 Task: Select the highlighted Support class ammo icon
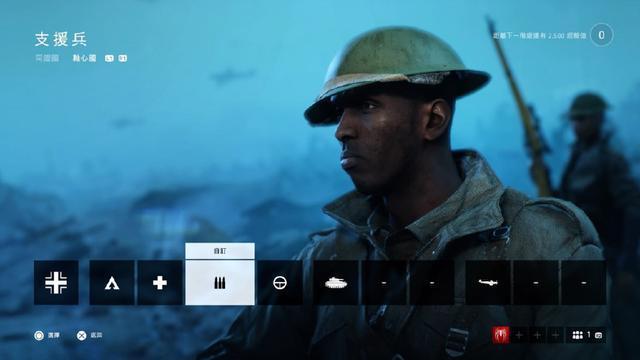220,282
